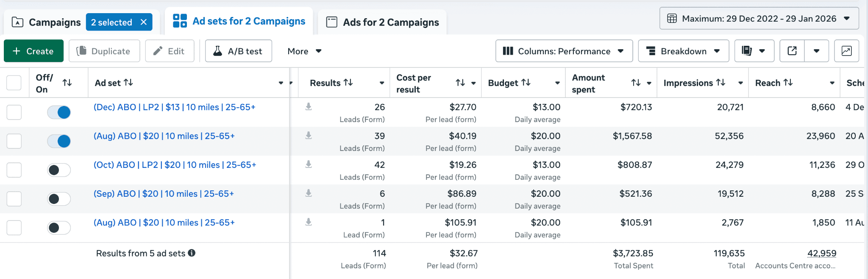
Task: Open Columns: Performance dropdown
Action: pyautogui.click(x=564, y=51)
